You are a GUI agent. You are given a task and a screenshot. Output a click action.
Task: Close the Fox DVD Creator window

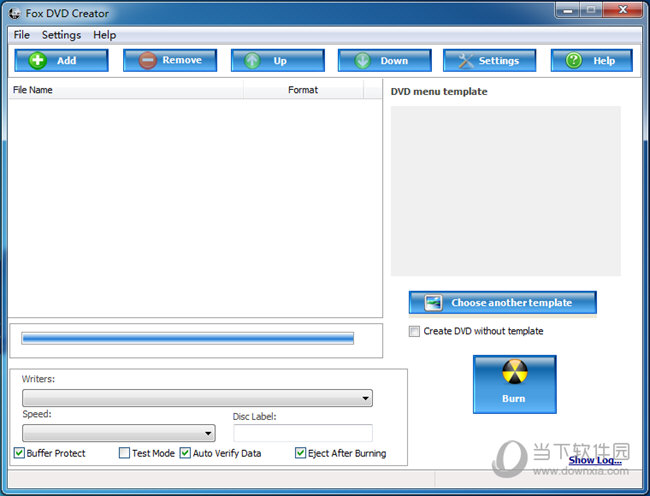(623, 9)
